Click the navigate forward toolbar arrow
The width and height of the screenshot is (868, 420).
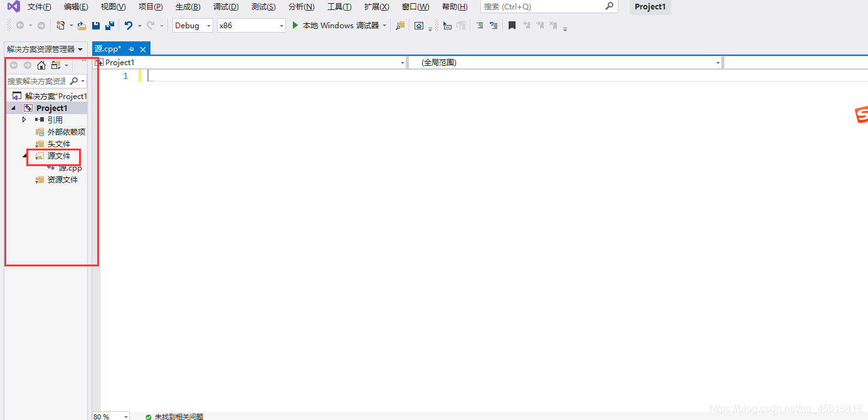click(x=41, y=26)
